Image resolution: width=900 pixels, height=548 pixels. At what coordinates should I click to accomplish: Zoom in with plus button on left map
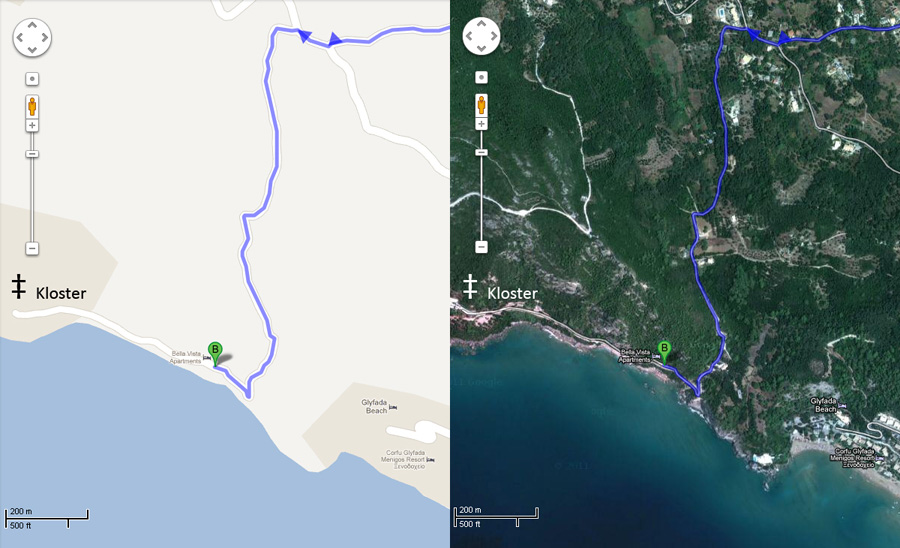(x=32, y=126)
